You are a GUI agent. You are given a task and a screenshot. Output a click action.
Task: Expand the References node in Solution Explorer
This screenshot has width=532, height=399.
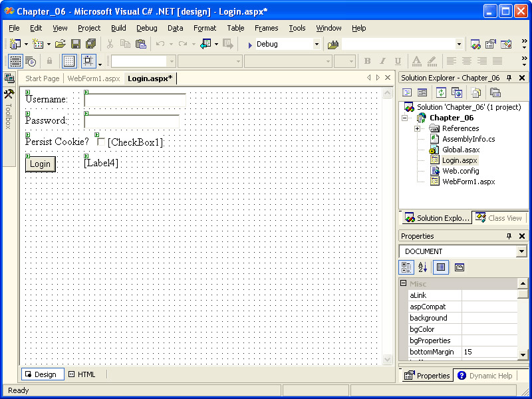pyautogui.click(x=417, y=128)
